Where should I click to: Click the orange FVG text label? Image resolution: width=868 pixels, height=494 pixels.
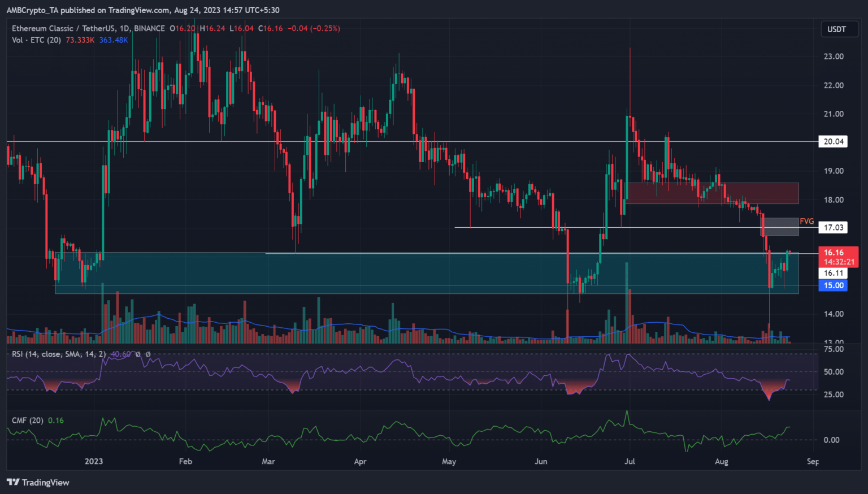[x=806, y=222]
